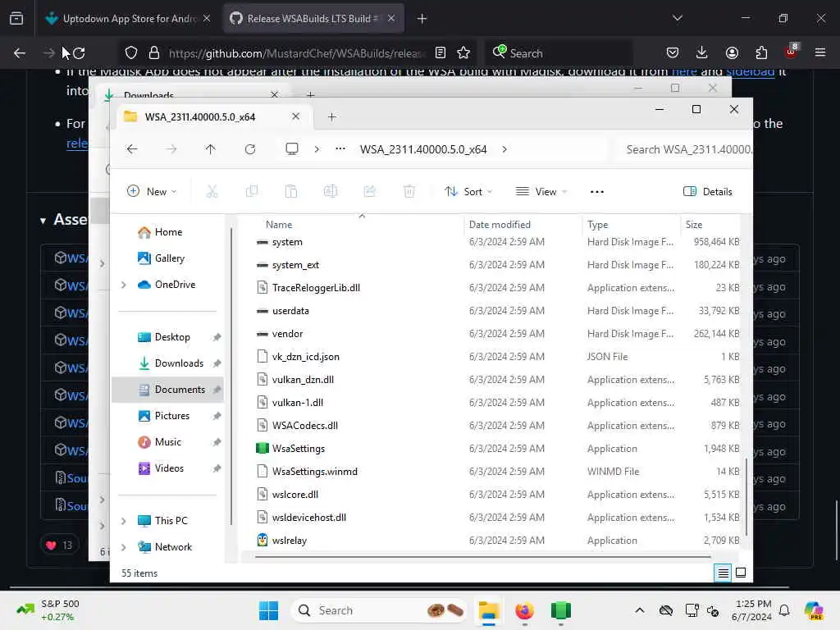Select the system disk image file
Image resolution: width=840 pixels, height=630 pixels.
[x=287, y=242]
